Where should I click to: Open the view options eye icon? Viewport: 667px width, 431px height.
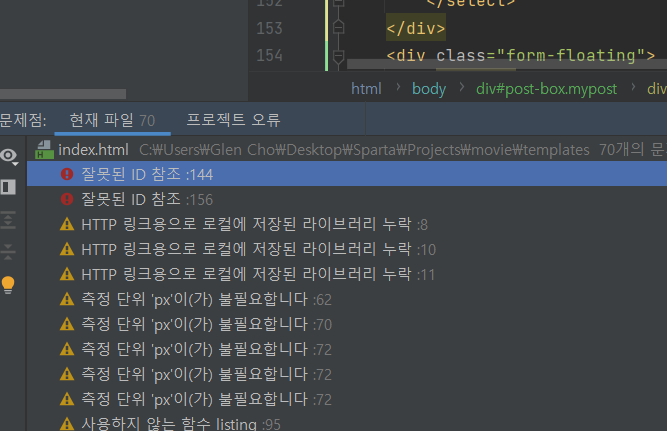tap(9, 156)
